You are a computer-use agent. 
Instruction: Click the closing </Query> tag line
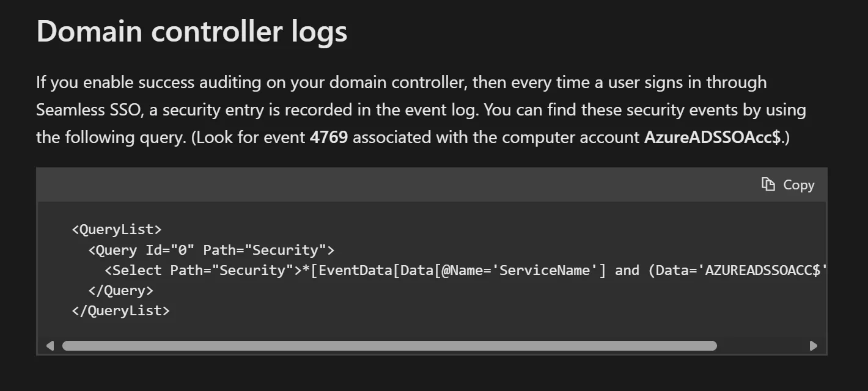click(120, 290)
